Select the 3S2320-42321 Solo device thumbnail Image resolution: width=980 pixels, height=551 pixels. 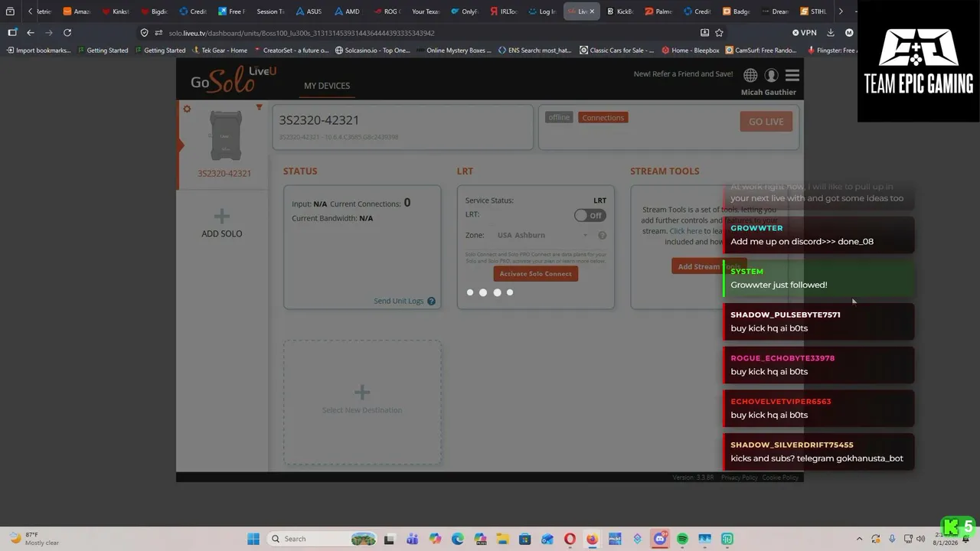click(x=225, y=136)
